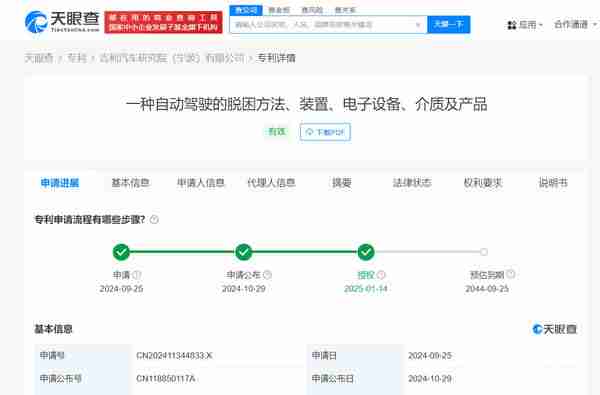600x395 pixels.
Task: Click the info icon next to 申请
Action: tap(137, 275)
